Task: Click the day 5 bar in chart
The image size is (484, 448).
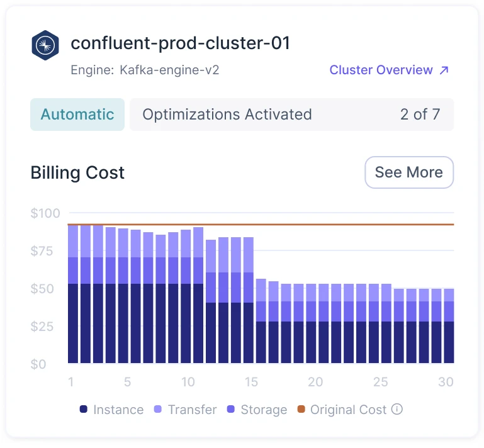Action: (x=123, y=296)
